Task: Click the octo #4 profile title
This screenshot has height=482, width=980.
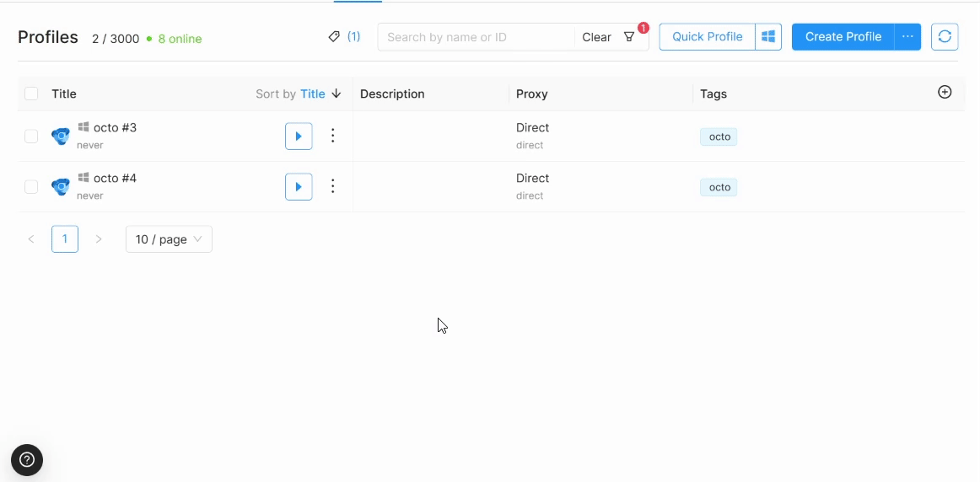Action: pos(115,178)
